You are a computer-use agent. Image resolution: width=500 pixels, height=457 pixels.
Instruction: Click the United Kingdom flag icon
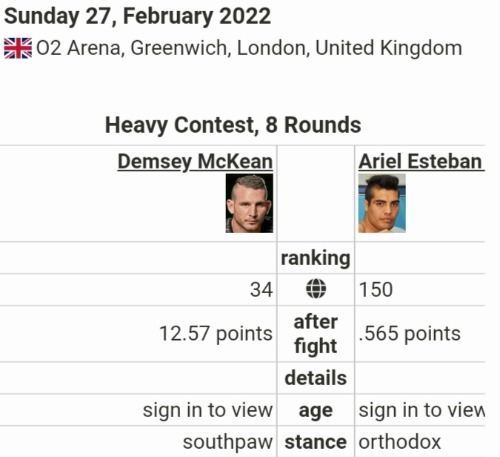pos(18,48)
